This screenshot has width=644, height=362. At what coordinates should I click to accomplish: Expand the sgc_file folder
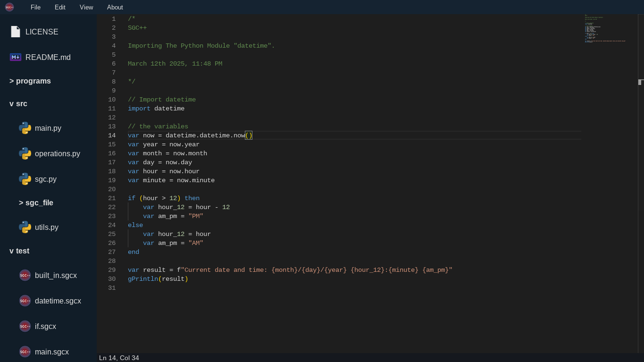36,202
